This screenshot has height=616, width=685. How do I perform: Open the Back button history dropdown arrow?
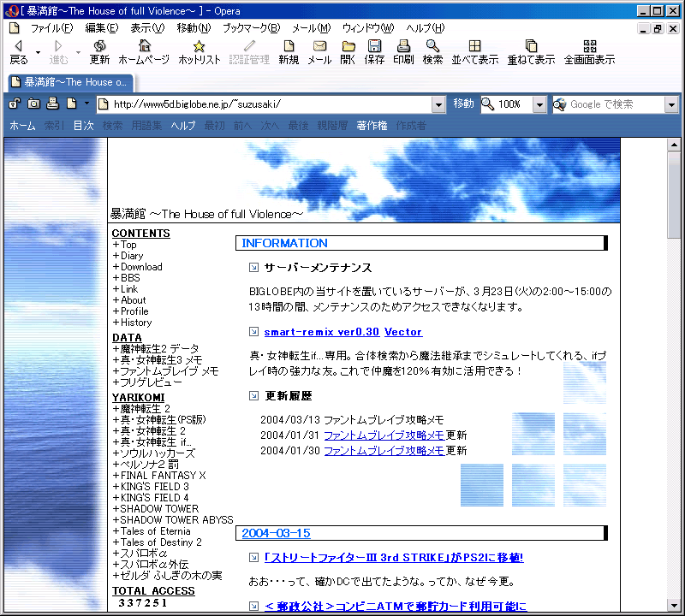point(39,52)
